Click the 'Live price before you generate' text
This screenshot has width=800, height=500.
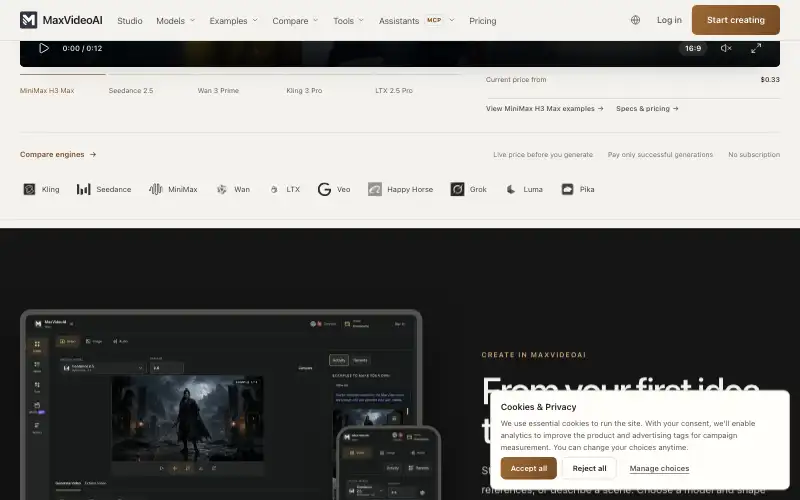(x=543, y=154)
